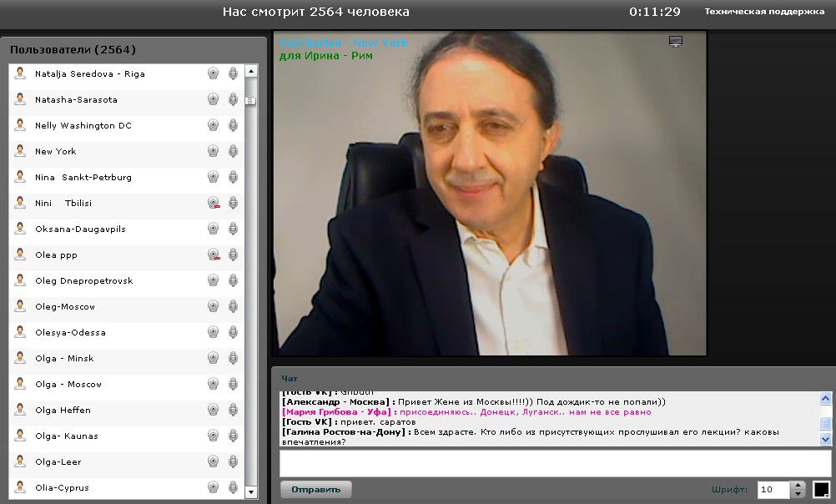Click chat scrollbar down arrow
The width and height of the screenshot is (836, 504).
[825, 440]
